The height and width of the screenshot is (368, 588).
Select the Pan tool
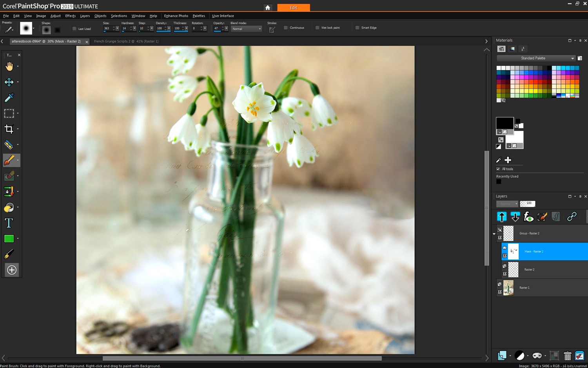[x=9, y=66]
